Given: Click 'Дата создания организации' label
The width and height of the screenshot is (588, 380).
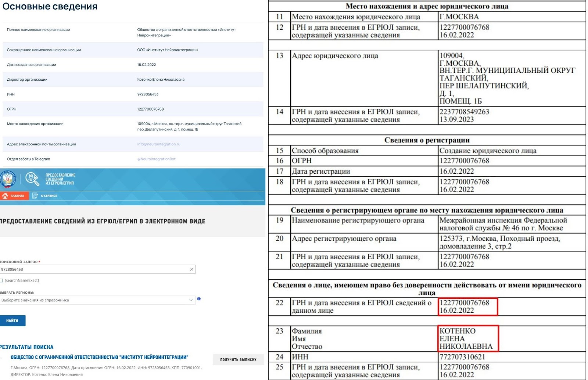Looking at the screenshot, I should click(x=31, y=65).
